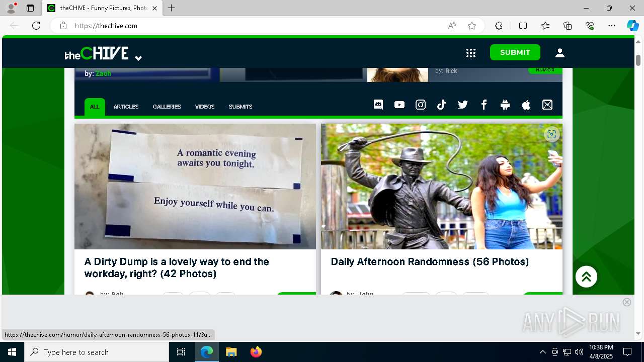Launch Firefox from the taskbar
The width and height of the screenshot is (644, 362).
[x=256, y=352]
